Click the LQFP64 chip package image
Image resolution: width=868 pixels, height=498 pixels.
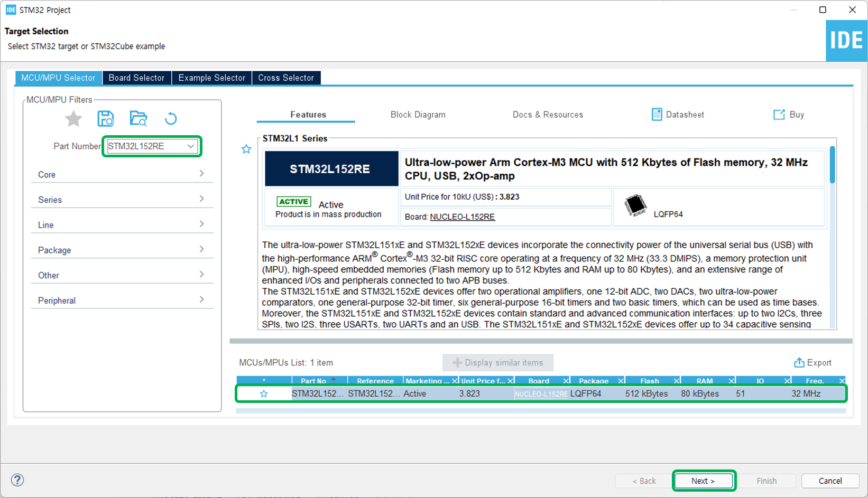tap(635, 205)
